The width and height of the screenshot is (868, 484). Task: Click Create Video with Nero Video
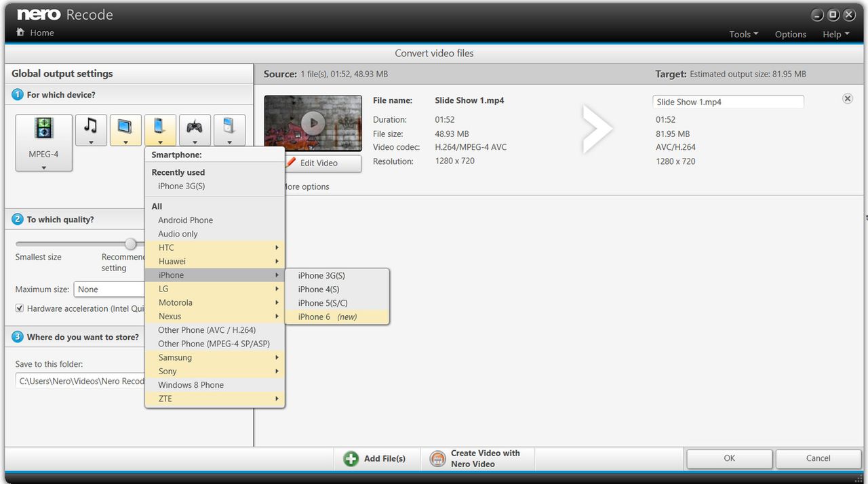pos(486,458)
